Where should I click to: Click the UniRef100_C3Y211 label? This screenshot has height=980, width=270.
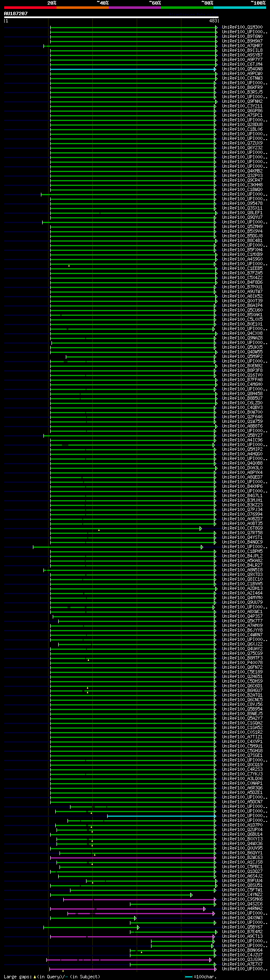pos(242,106)
